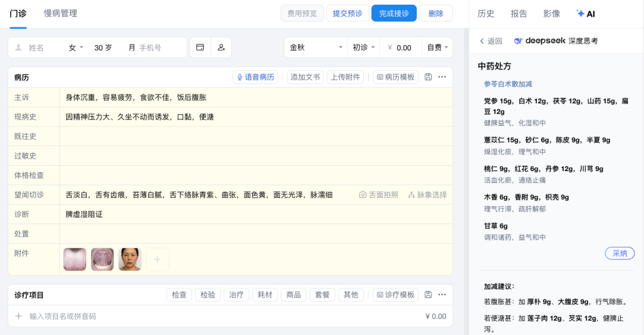644x335 pixels.
Task: Click 完成接诊 button
Action: click(394, 13)
